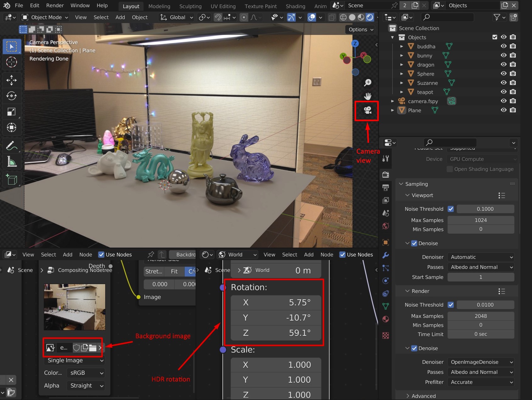Open the Prefilter Accurate dropdown

[481, 382]
